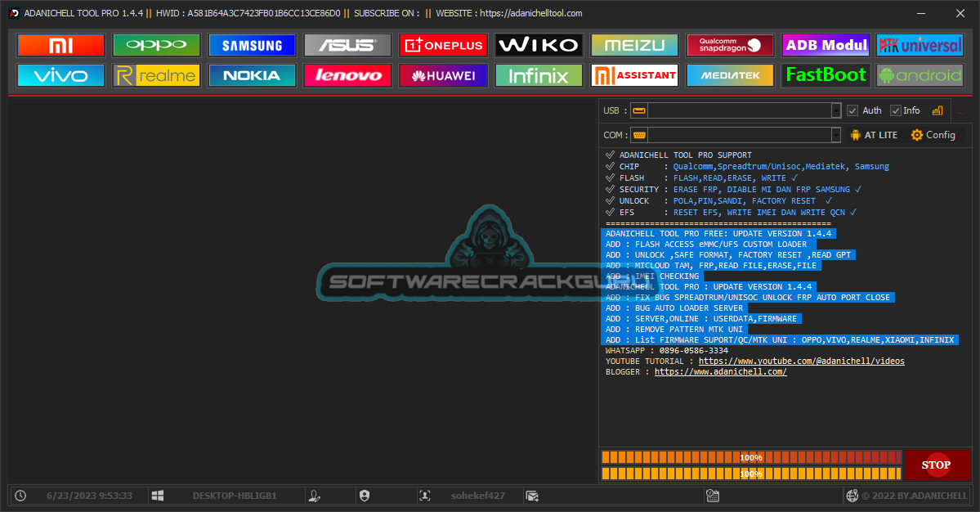
Task: Click the USB selection field
Action: pos(740,110)
